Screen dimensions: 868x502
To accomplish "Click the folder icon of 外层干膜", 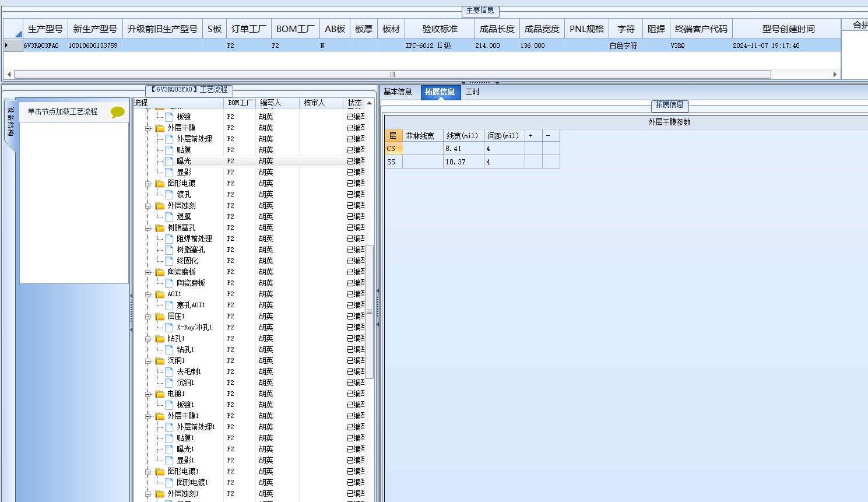I will click(160, 128).
